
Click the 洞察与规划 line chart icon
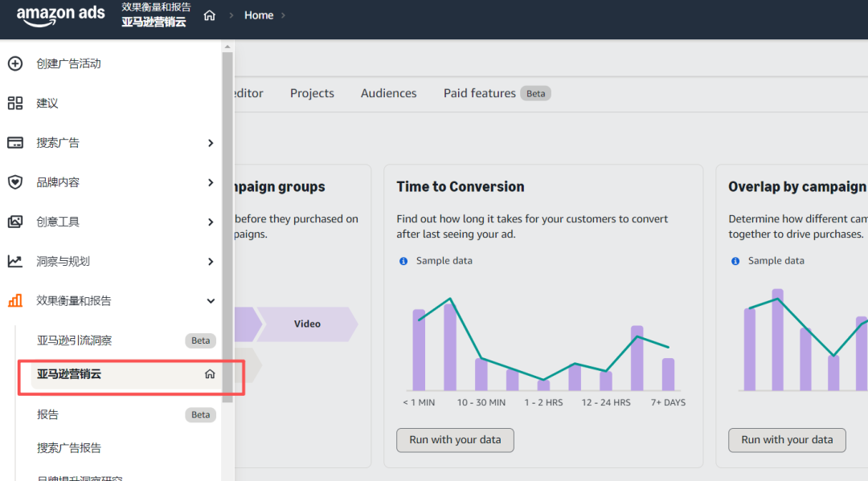point(15,261)
